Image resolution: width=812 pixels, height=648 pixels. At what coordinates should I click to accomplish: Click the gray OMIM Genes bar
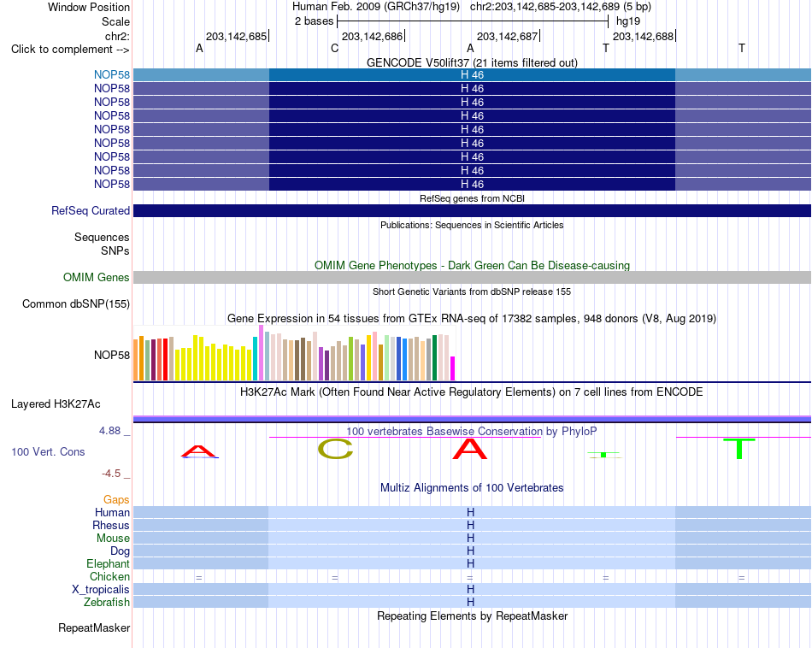click(x=472, y=277)
